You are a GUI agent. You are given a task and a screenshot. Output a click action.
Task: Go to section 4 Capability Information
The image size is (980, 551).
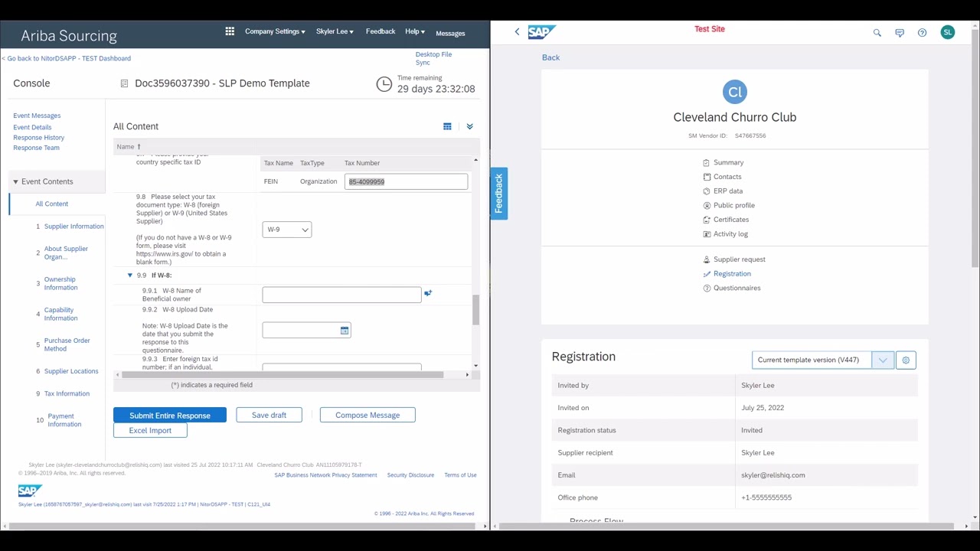pyautogui.click(x=60, y=314)
